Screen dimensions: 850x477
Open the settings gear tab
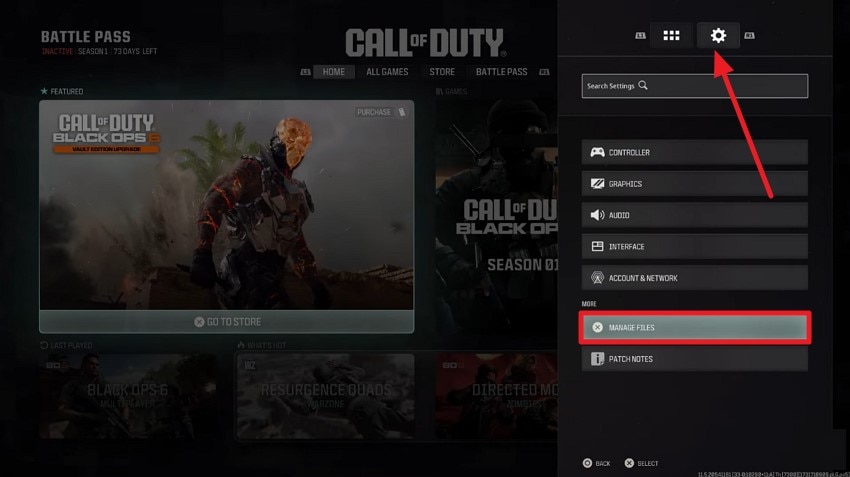(718, 36)
